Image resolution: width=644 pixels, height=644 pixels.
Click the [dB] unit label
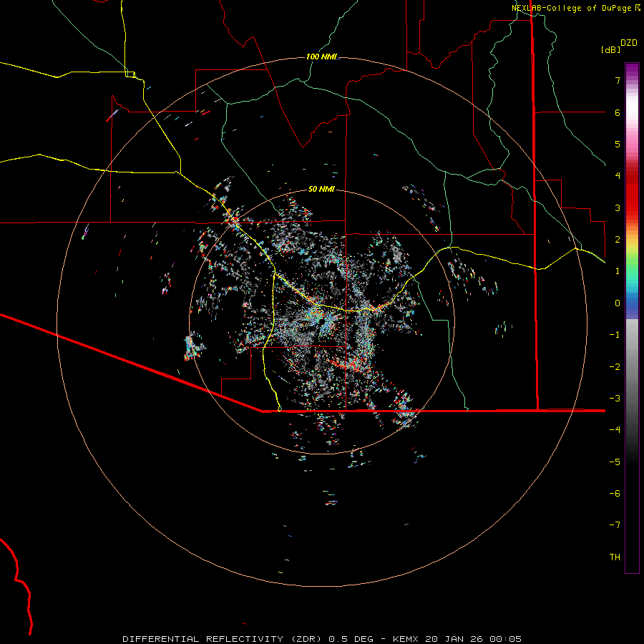610,50
